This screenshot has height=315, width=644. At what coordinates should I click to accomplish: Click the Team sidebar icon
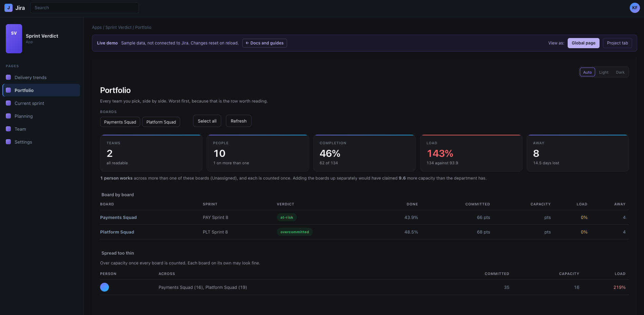click(x=8, y=129)
